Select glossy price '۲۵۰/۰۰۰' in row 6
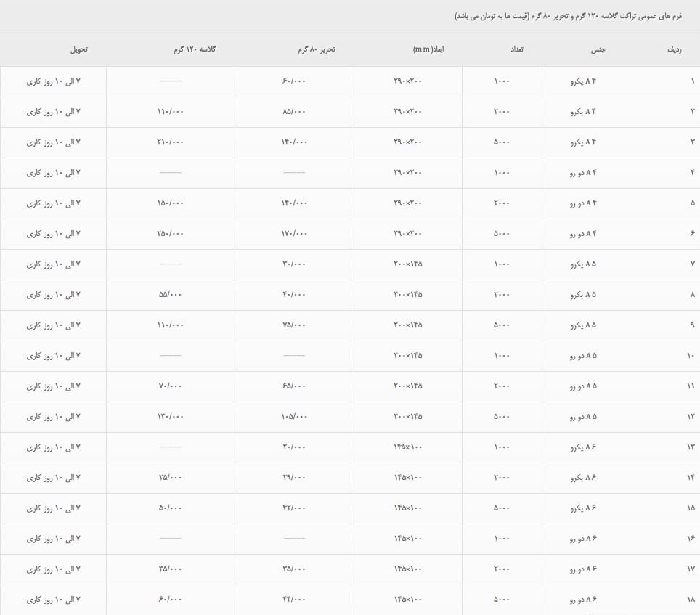The width and height of the screenshot is (700, 615). pos(170,233)
